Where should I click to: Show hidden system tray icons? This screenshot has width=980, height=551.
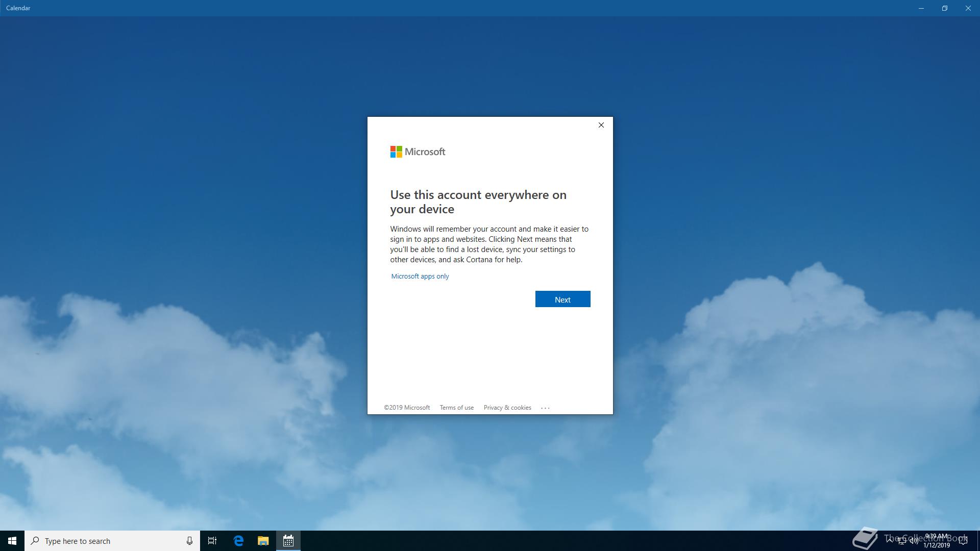890,541
